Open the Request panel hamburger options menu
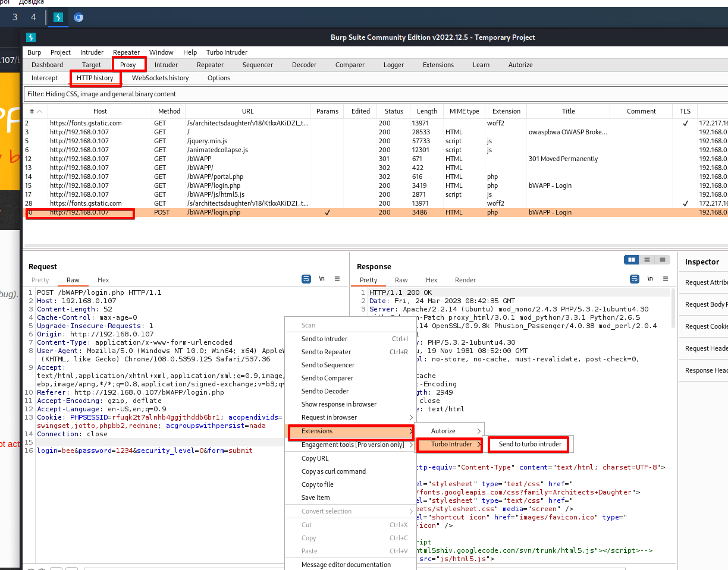The image size is (728, 570). (x=337, y=279)
